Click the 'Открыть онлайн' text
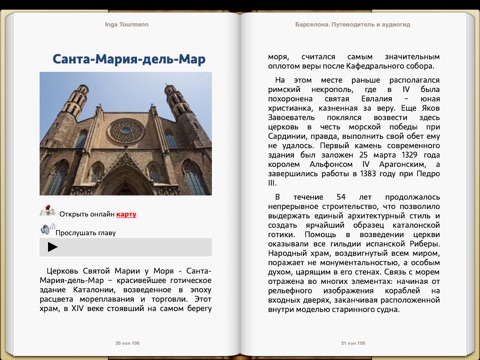The height and width of the screenshot is (360, 480). pyautogui.click(x=87, y=214)
